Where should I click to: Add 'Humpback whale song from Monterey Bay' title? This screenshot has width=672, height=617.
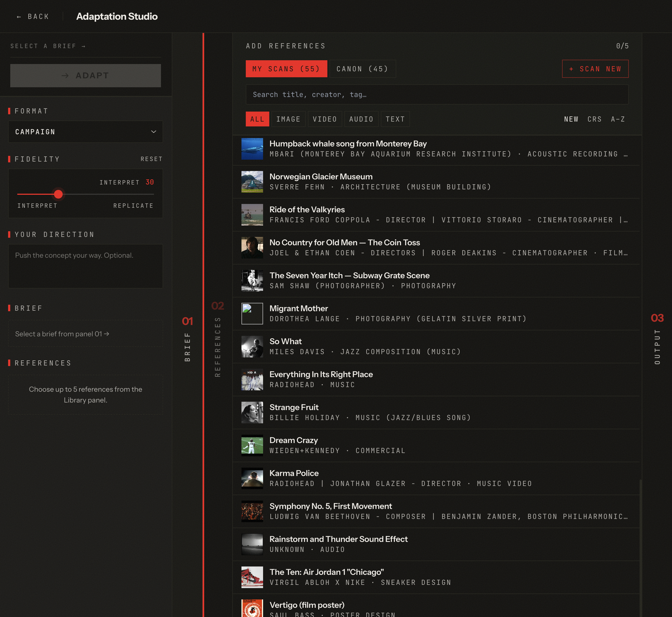348,143
